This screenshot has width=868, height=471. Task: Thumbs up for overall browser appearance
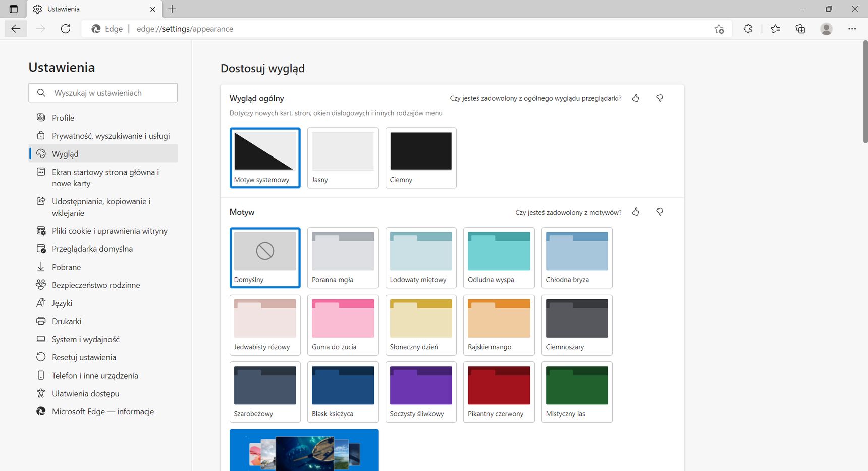pyautogui.click(x=636, y=98)
